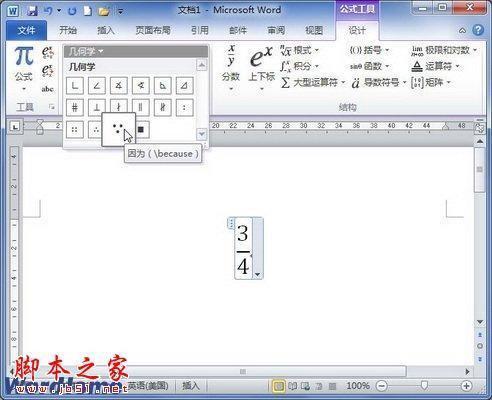Select the because symbol in geometry gallery
This screenshot has height=400, width=492.
click(x=118, y=130)
